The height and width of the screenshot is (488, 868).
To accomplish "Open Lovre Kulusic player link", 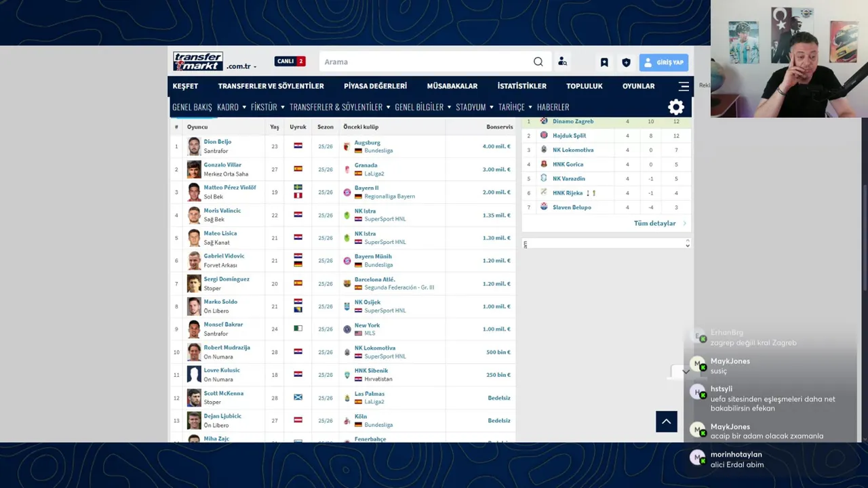I will 222,370.
